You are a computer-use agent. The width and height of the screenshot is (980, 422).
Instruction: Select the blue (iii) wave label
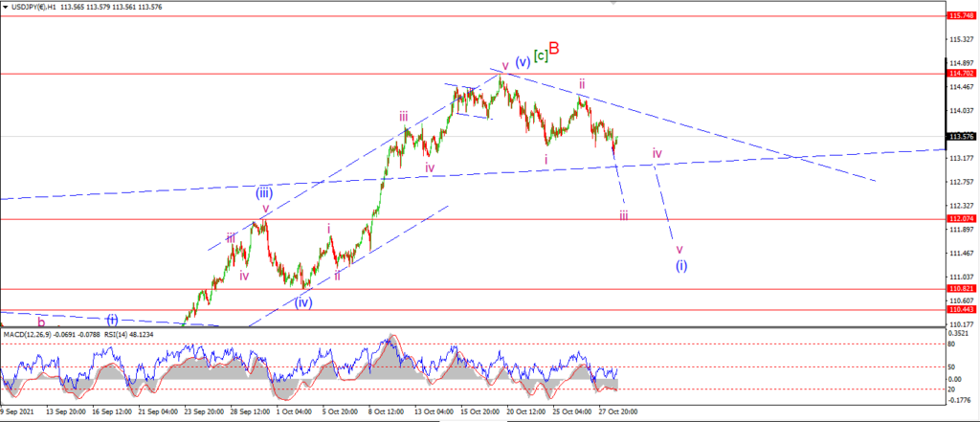pos(264,192)
